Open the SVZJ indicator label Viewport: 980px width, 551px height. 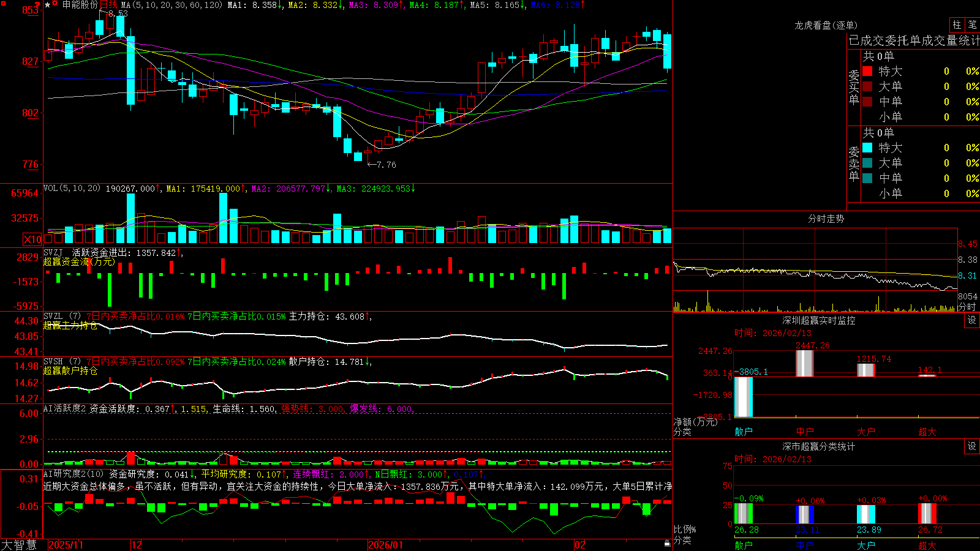tap(53, 252)
